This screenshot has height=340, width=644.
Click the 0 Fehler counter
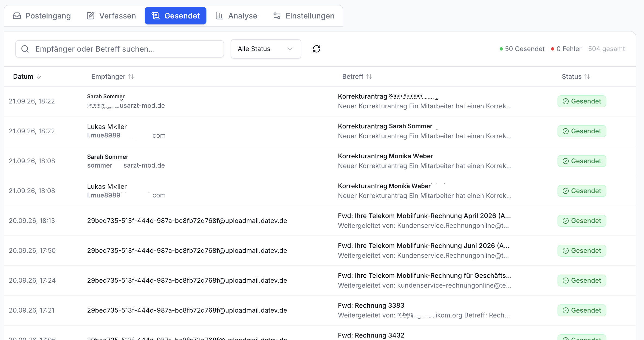[x=566, y=49]
